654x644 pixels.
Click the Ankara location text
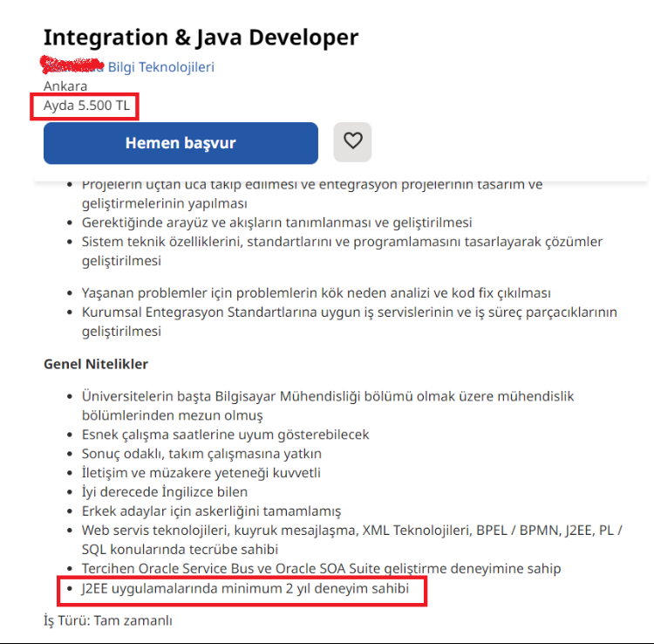[x=65, y=86]
